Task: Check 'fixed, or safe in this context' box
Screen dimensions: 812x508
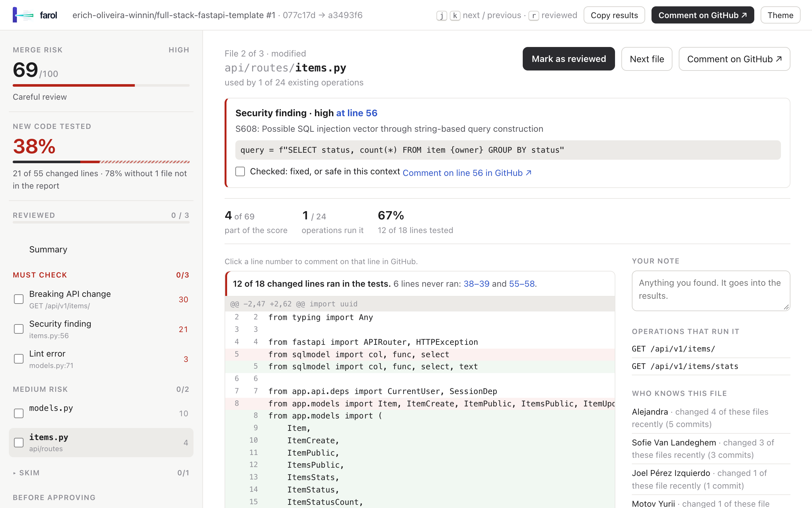Action: [x=240, y=171]
